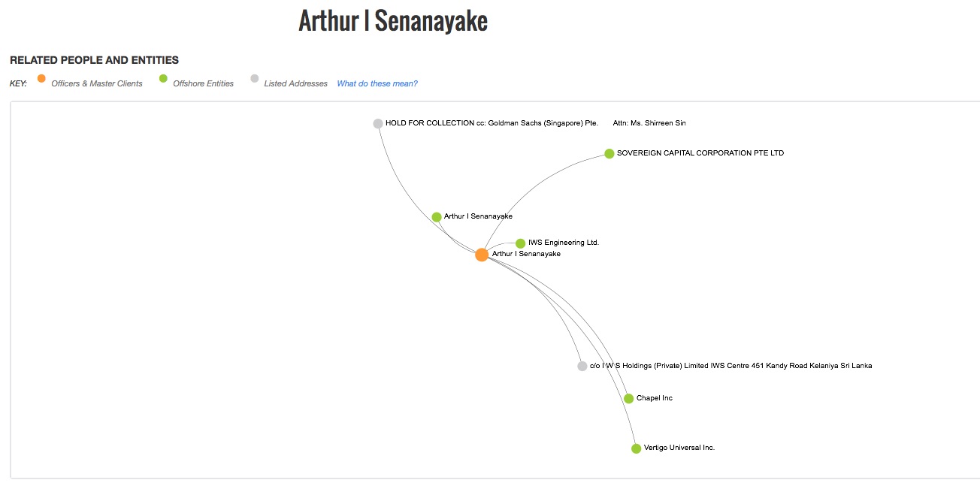Select the Sovereign Capital Corporation green node

point(609,154)
